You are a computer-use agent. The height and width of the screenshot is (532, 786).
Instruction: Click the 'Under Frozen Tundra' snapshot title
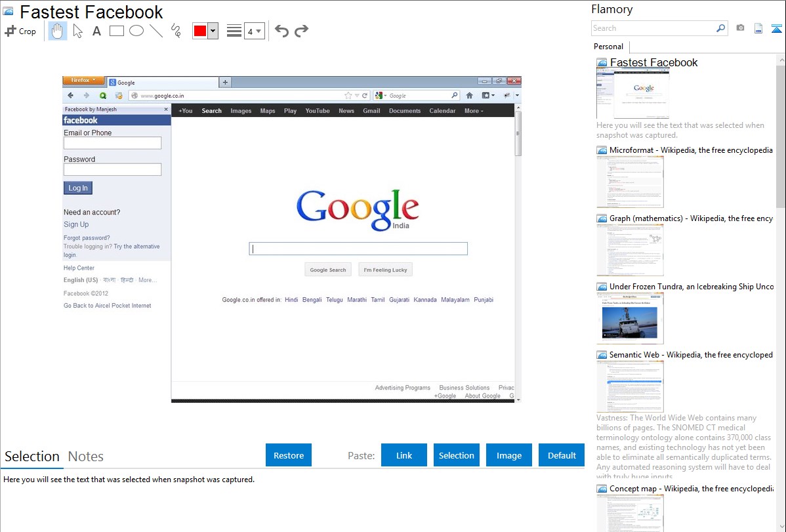[x=692, y=286]
